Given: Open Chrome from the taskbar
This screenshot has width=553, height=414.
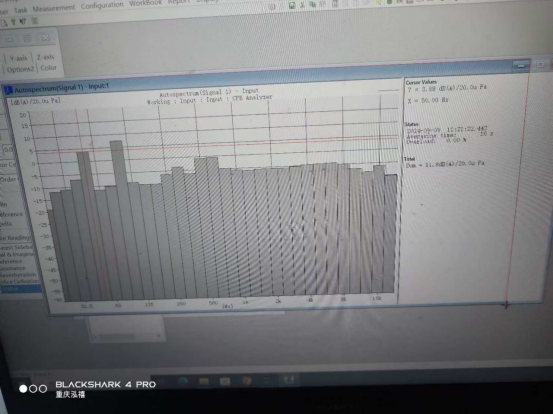Looking at the screenshot, I should point(247,380).
